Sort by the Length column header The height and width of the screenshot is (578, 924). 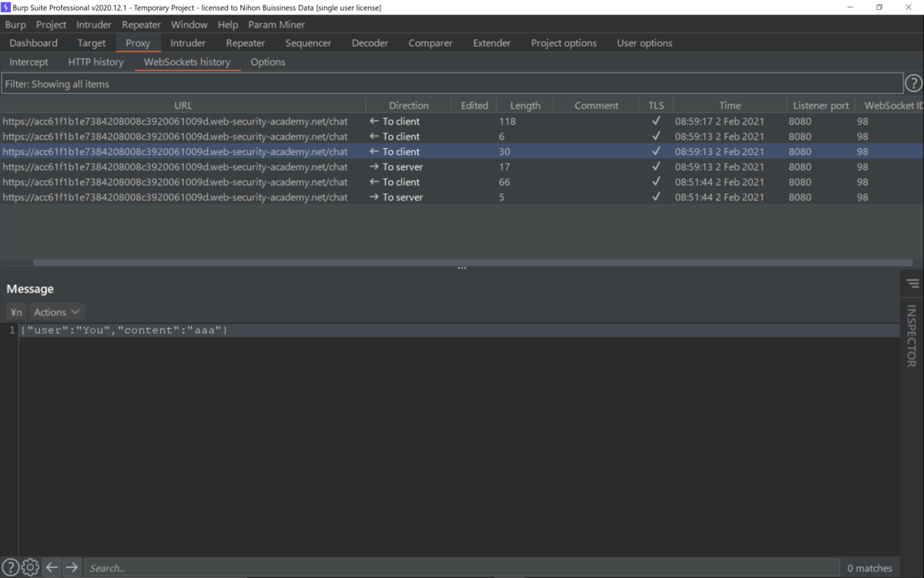525,106
